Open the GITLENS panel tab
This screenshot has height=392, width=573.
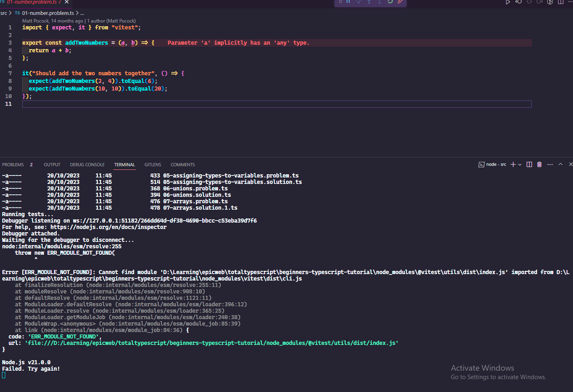pos(153,165)
